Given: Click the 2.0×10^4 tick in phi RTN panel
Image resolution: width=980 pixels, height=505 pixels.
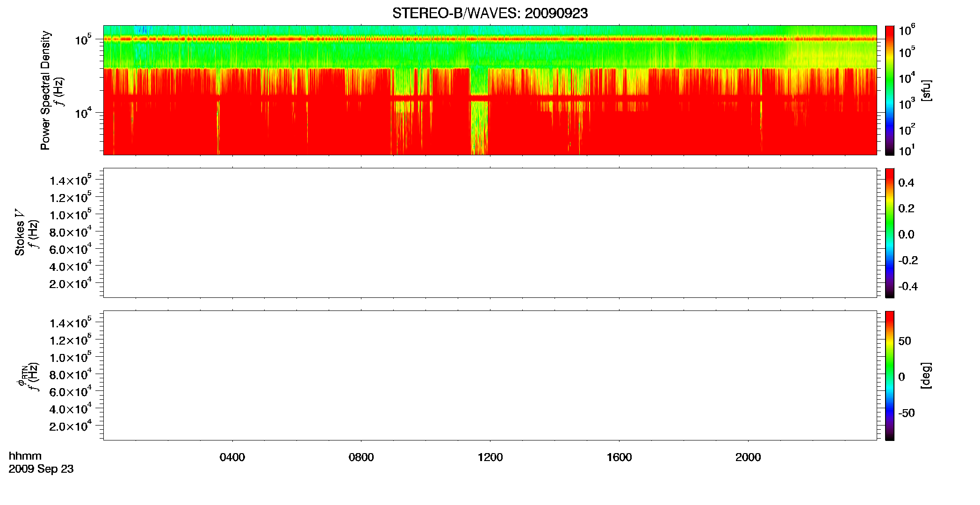Looking at the screenshot, I should pos(70,426).
